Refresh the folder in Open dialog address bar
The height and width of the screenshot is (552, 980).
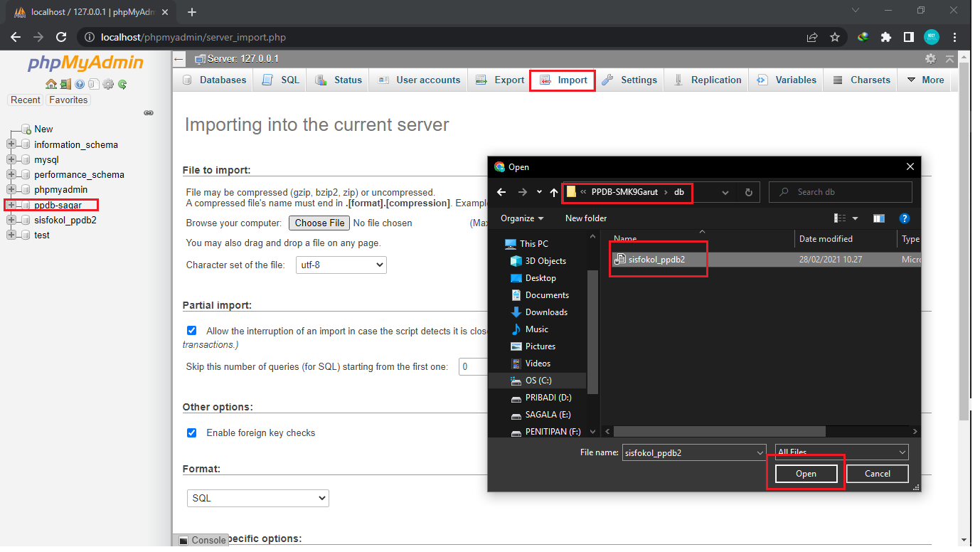point(748,192)
